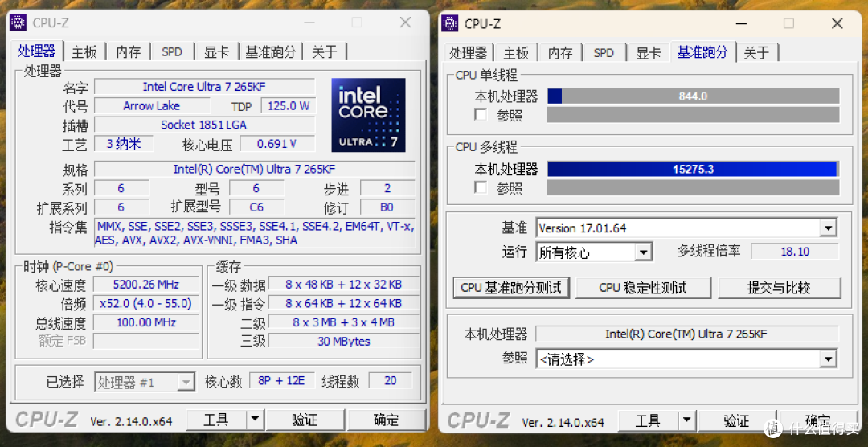Minimize the right CPU-Z window
Image resolution: width=868 pixels, height=447 pixels.
(x=741, y=23)
